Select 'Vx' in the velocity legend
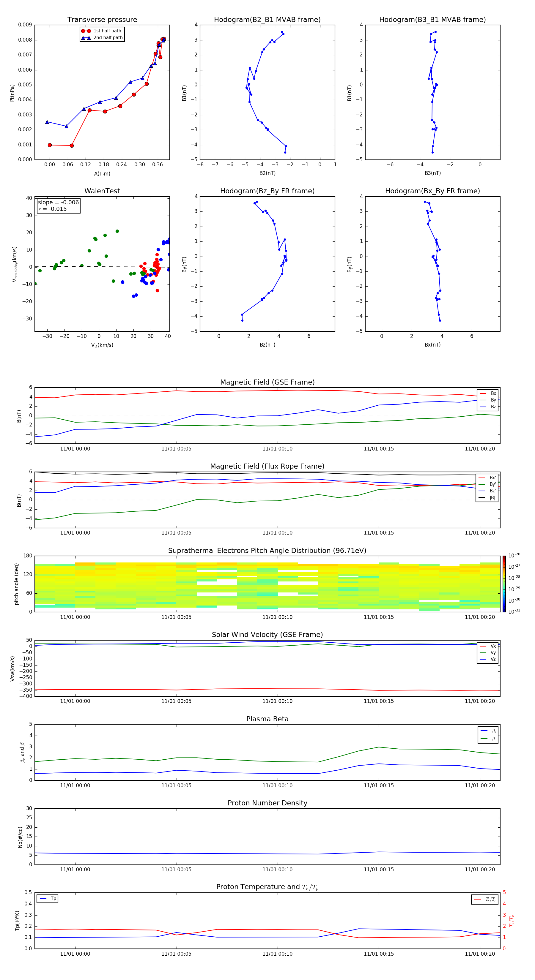535x980 pixels. [x=488, y=646]
